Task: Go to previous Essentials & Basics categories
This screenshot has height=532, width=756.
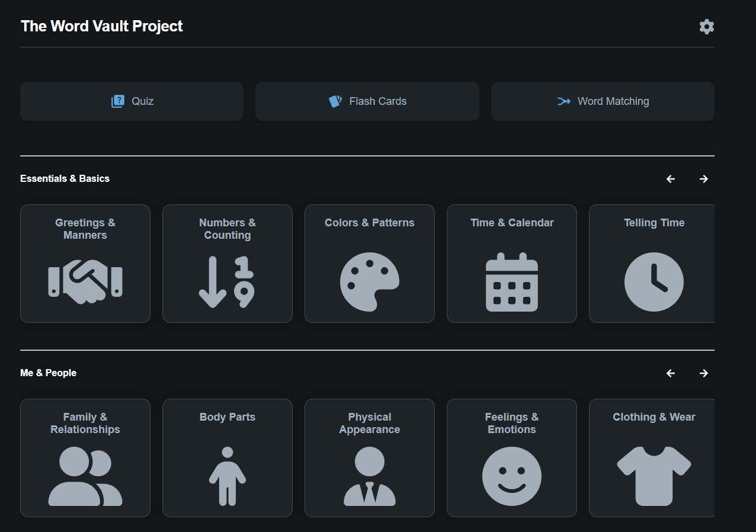Action: (671, 179)
